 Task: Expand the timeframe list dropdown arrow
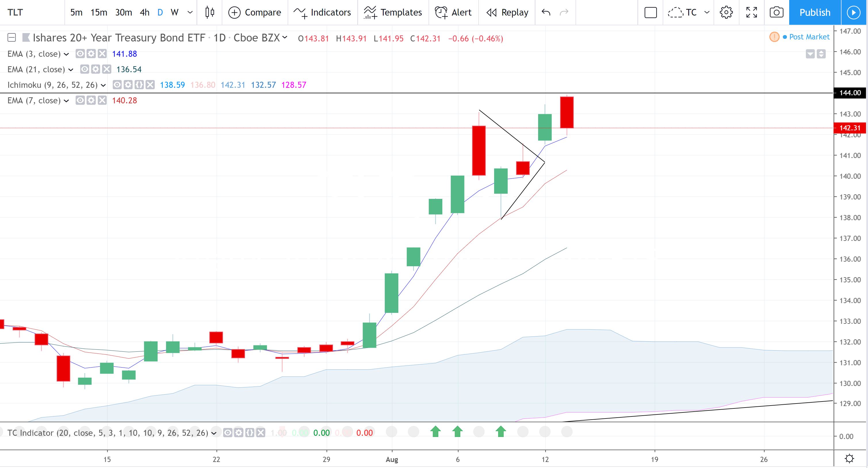coord(190,12)
